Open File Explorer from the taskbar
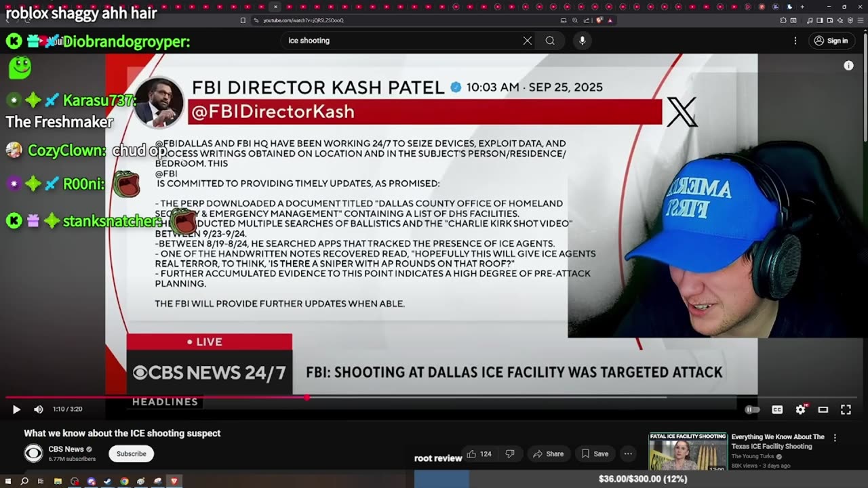 click(58, 481)
